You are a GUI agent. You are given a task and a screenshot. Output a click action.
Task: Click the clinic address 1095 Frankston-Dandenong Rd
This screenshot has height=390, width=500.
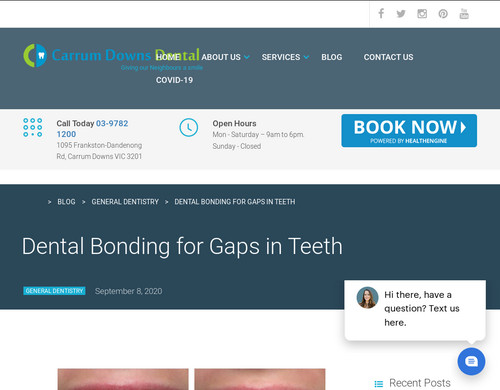point(99,151)
